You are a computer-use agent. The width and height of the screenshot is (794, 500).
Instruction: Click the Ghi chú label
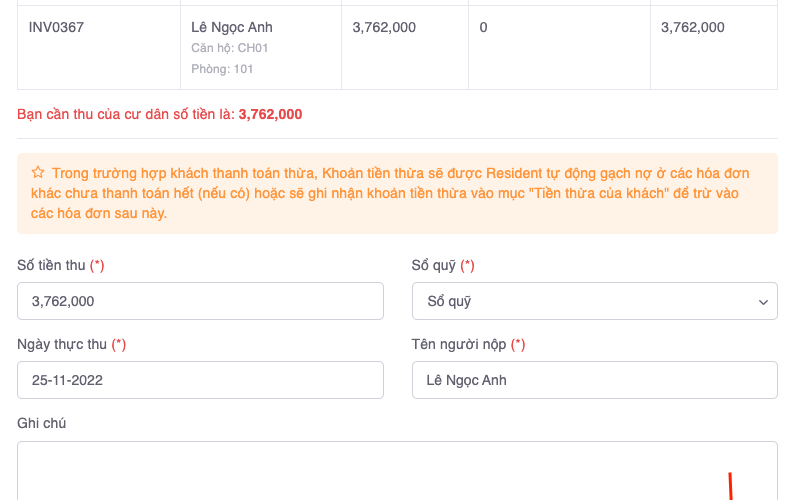(42, 423)
